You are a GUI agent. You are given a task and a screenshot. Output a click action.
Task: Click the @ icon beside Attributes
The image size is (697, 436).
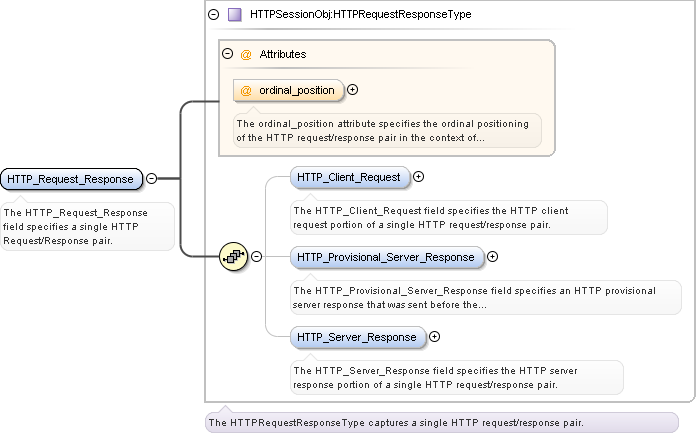246,54
